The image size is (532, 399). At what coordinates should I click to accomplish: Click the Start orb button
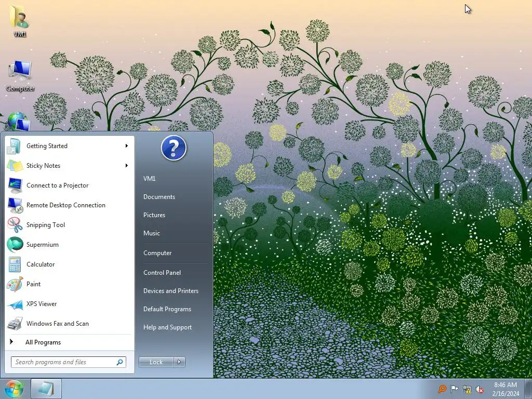coord(14,389)
